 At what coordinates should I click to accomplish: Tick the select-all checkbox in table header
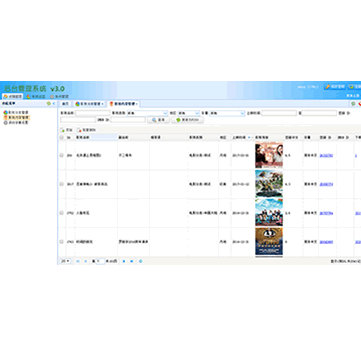click(61, 137)
